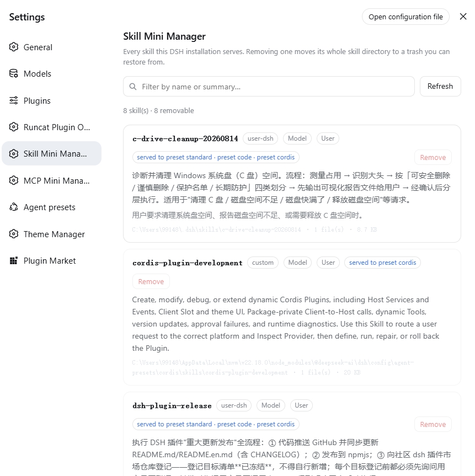
Task: Click the '8 skill(s) · 8 removable' count text
Action: click(x=158, y=110)
